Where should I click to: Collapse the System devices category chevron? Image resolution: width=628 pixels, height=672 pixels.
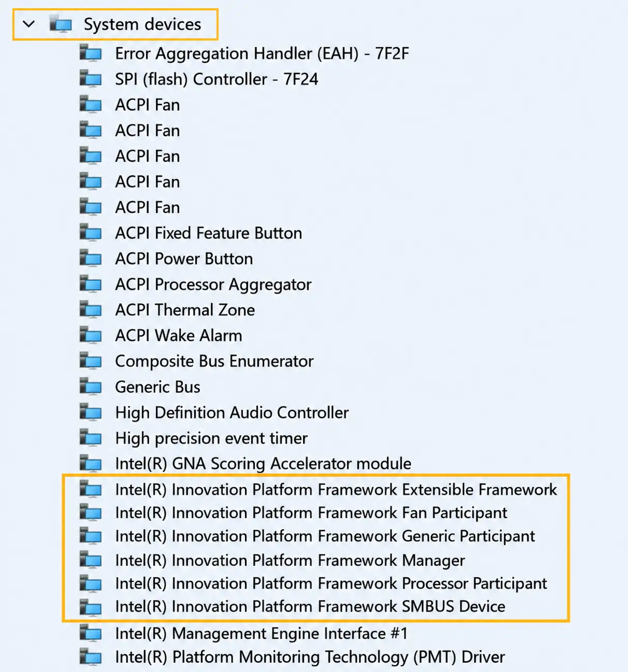pyautogui.click(x=29, y=24)
